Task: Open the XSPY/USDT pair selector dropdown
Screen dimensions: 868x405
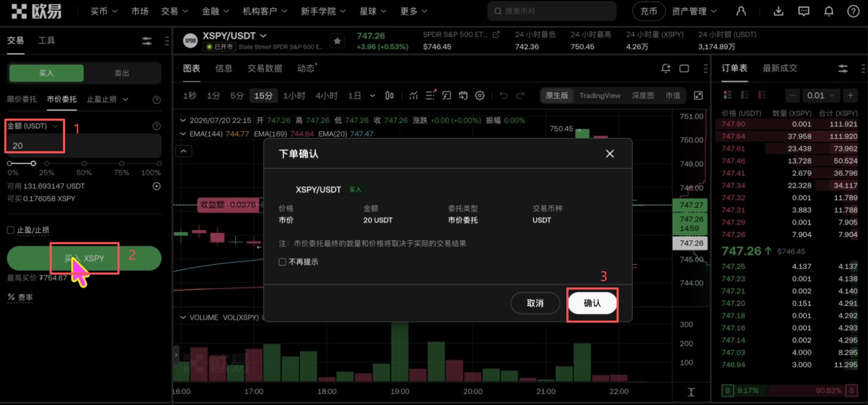Action: pos(235,36)
